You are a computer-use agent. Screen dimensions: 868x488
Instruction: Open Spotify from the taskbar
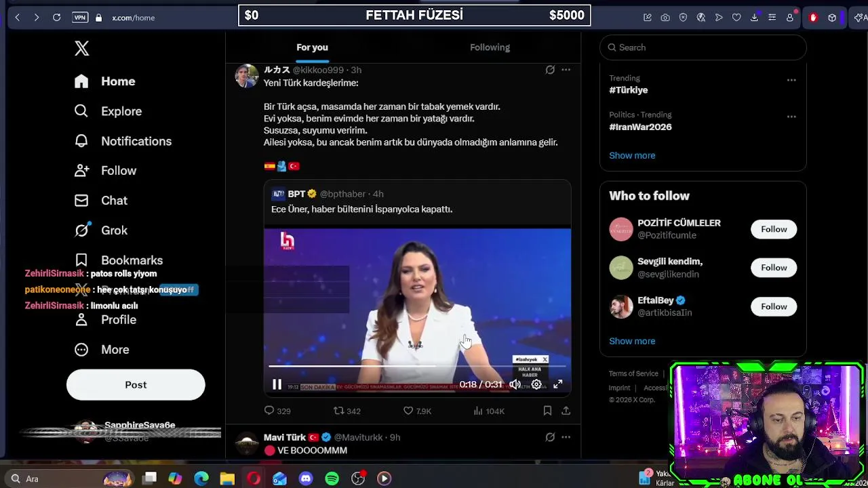[x=332, y=479]
